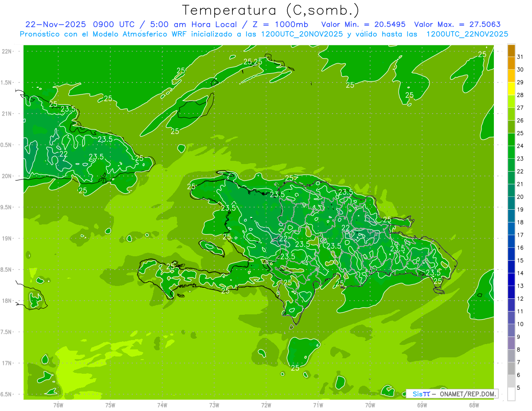Click the "74W" longitude axis label
The width and height of the screenshot is (532, 411).
pos(162,405)
